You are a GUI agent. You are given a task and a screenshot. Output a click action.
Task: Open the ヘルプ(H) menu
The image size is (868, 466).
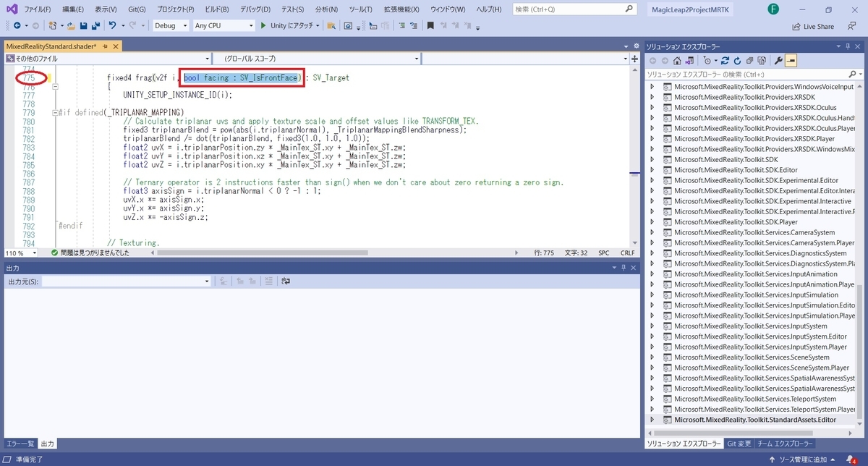(x=489, y=9)
